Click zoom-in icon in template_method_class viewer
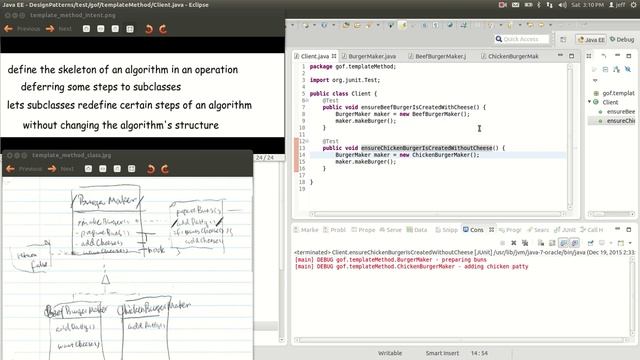The height and width of the screenshot is (360, 640). [x=88, y=169]
